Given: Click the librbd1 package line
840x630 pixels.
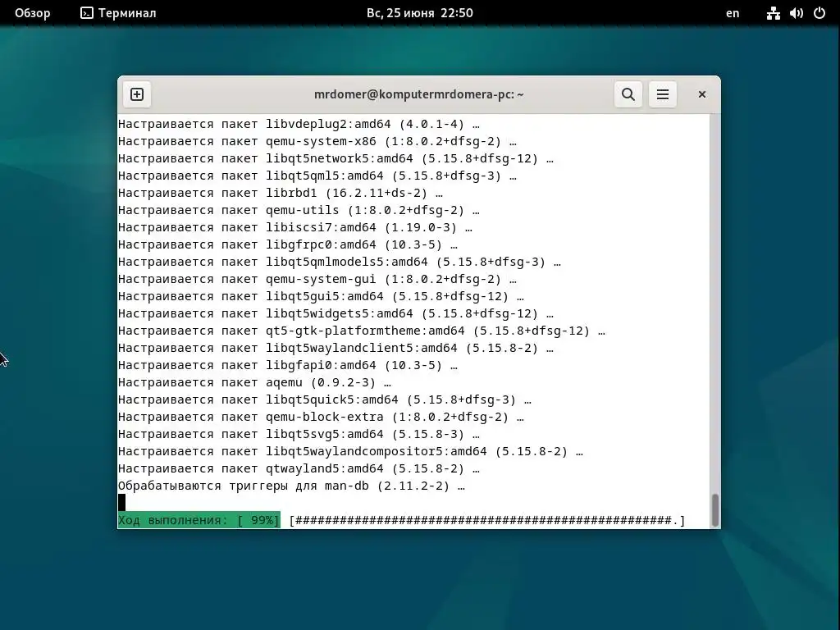Looking at the screenshot, I should (281, 193).
